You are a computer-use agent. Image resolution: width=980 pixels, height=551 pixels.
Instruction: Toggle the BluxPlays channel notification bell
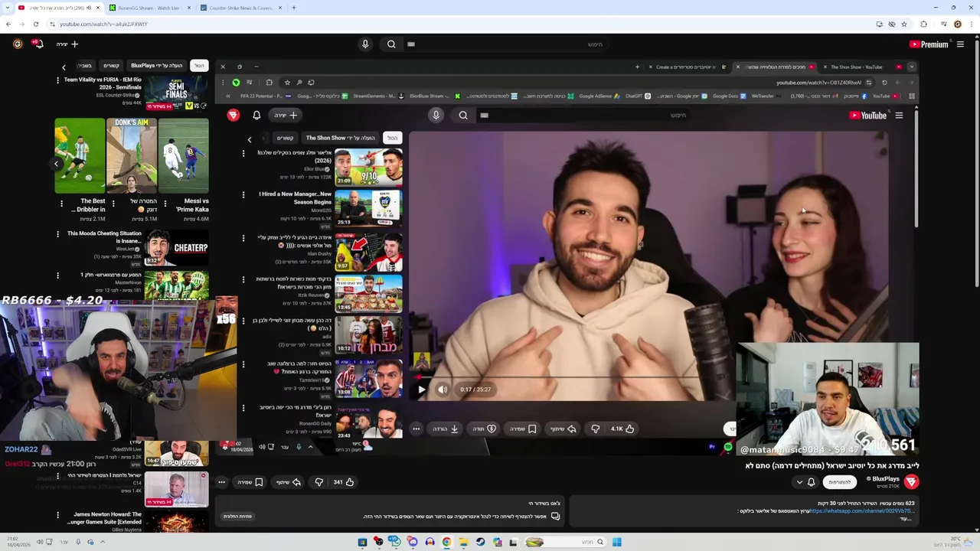click(x=812, y=482)
